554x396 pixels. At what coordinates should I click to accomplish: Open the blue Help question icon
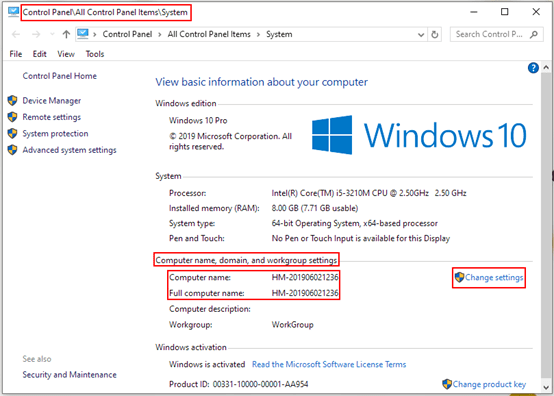tap(533, 68)
